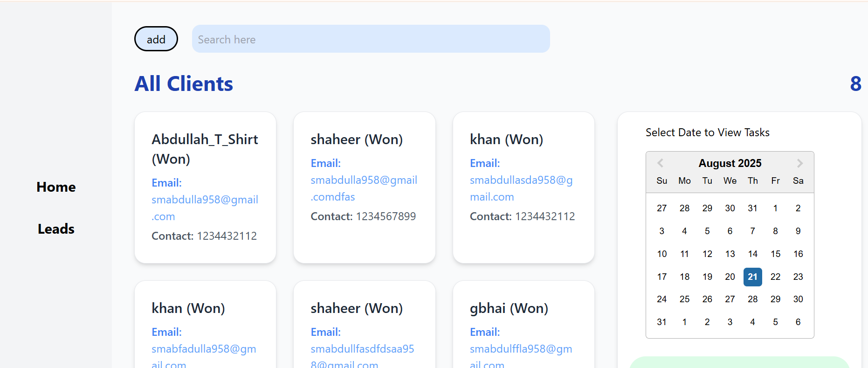Open the Abdullah_T_Shirt client card
The height and width of the screenshot is (368, 868).
pos(205,149)
